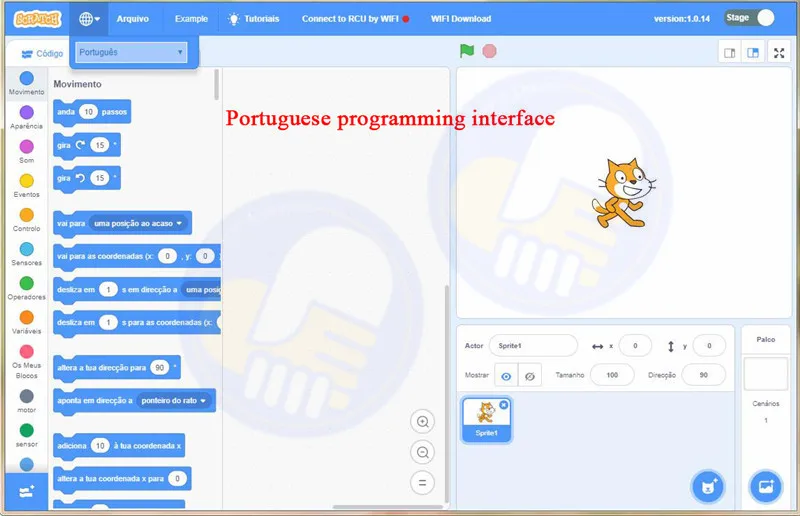Show the sprite with the eye icon
Viewport: 800px width, 516px height.
point(506,376)
